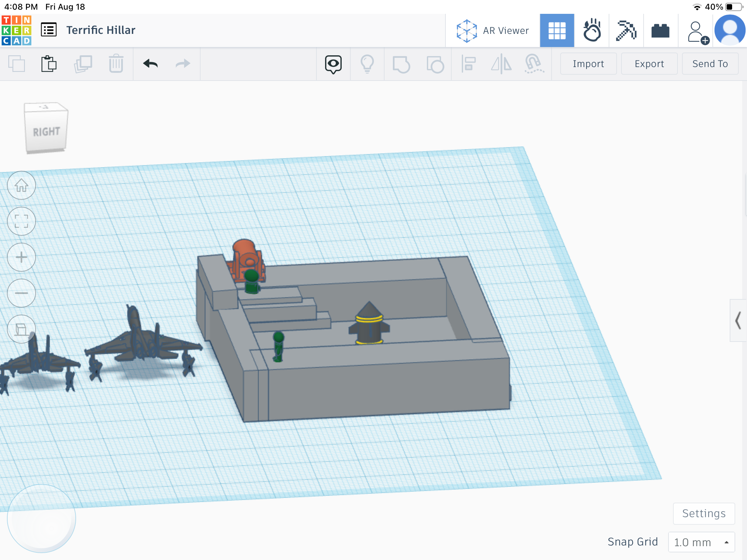Click home view button
The image size is (747, 560).
point(21,186)
